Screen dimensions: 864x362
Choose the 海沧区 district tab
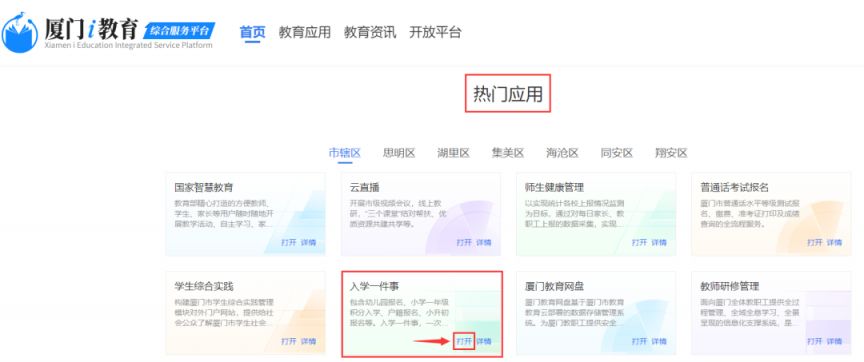tap(562, 153)
